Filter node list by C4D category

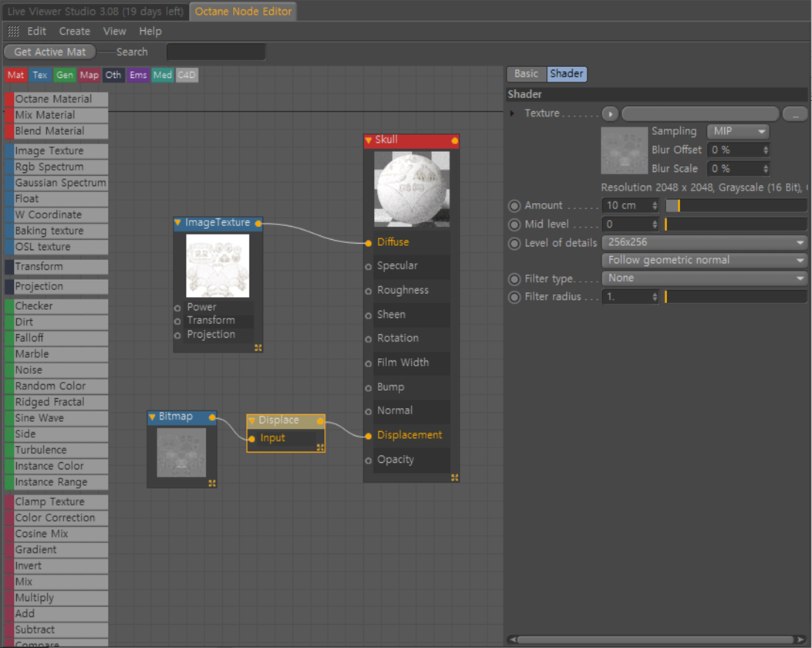pyautogui.click(x=187, y=75)
